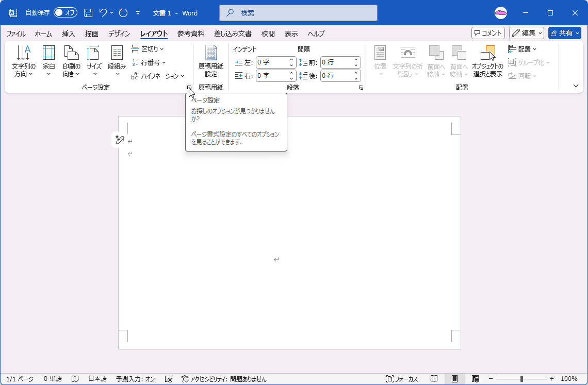Click オブジェクトの選択と表示 selection pane
The width and height of the screenshot is (588, 385).
487,61
